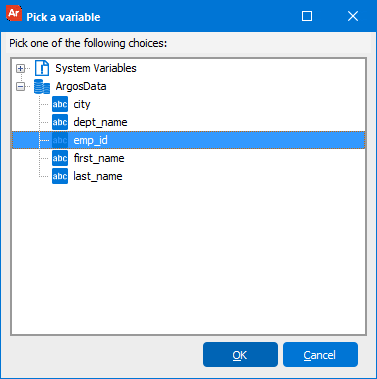Click the abc icon beside city
Screen dimensions: 377x379
(60, 104)
